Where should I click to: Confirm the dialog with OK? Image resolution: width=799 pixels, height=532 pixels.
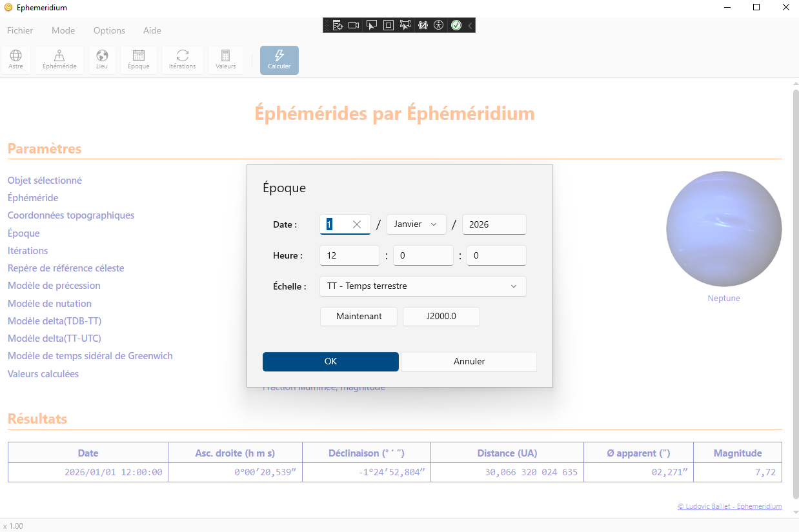point(330,362)
